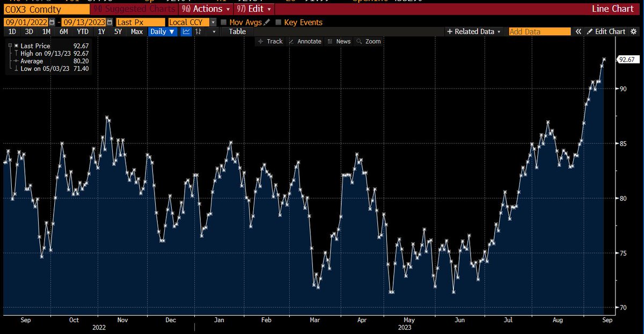Image resolution: width=644 pixels, height=334 pixels.
Task: Open the start date calendar picker icon
Action: pos(52,22)
